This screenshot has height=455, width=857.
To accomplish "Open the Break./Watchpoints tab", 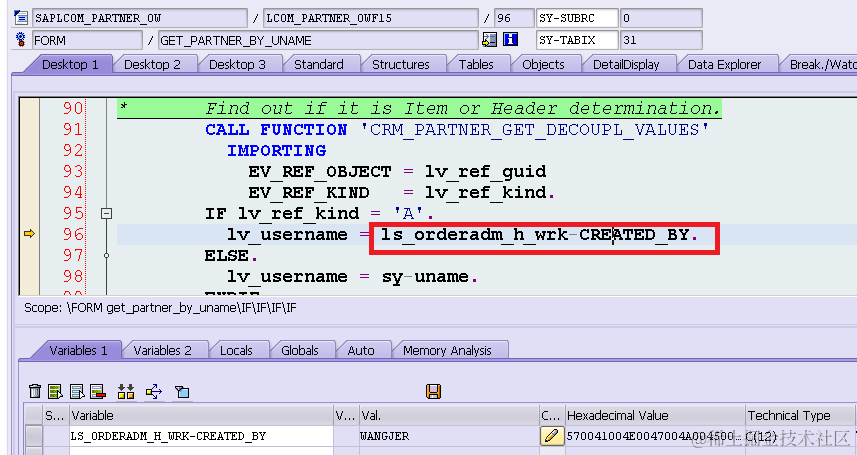I will [821, 65].
